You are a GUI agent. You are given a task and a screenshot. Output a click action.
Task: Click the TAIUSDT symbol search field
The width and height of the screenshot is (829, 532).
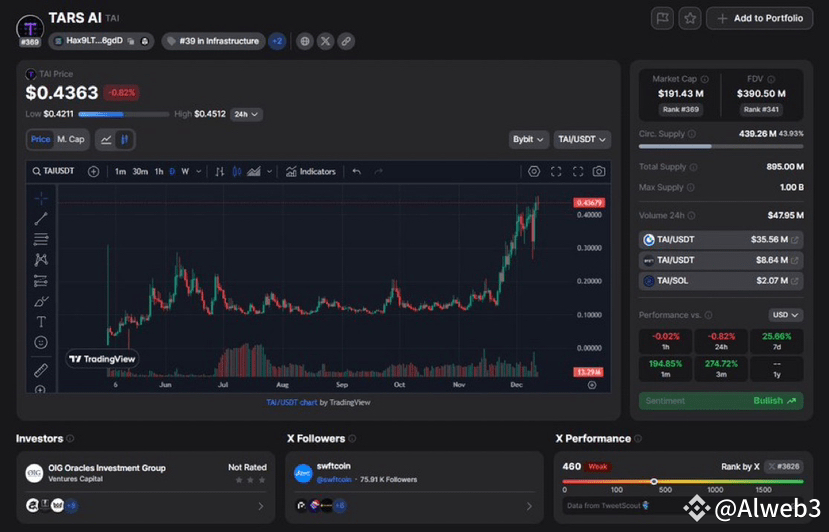(56, 171)
